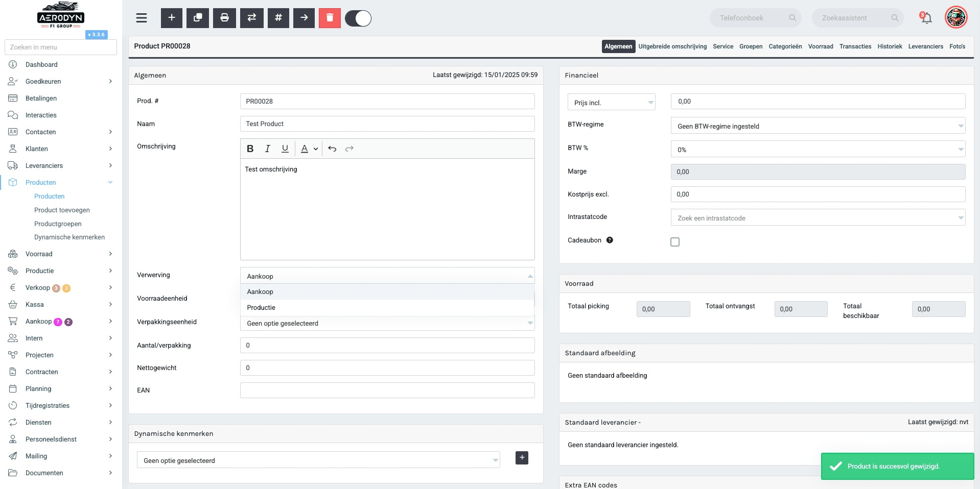This screenshot has height=489, width=980.
Task: Open Producten submenu link
Action: point(50,196)
